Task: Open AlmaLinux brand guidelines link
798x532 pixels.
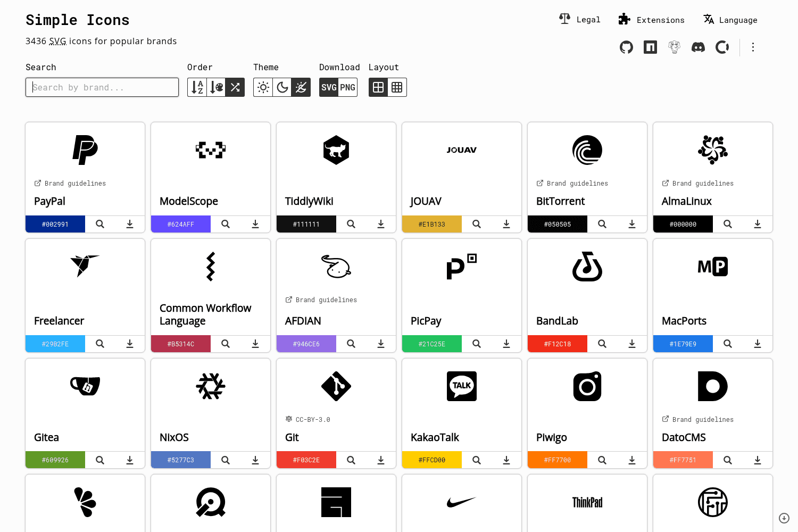Action: [x=698, y=183]
